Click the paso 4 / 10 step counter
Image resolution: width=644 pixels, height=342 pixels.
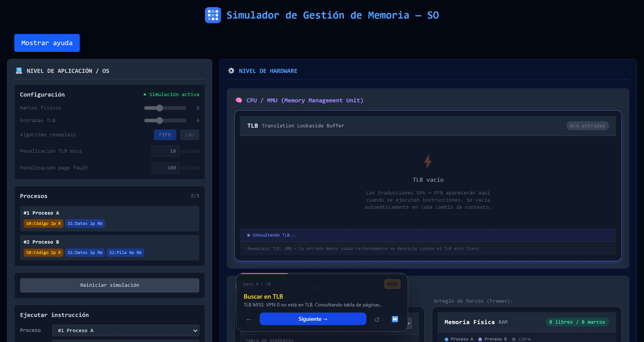[x=257, y=284]
